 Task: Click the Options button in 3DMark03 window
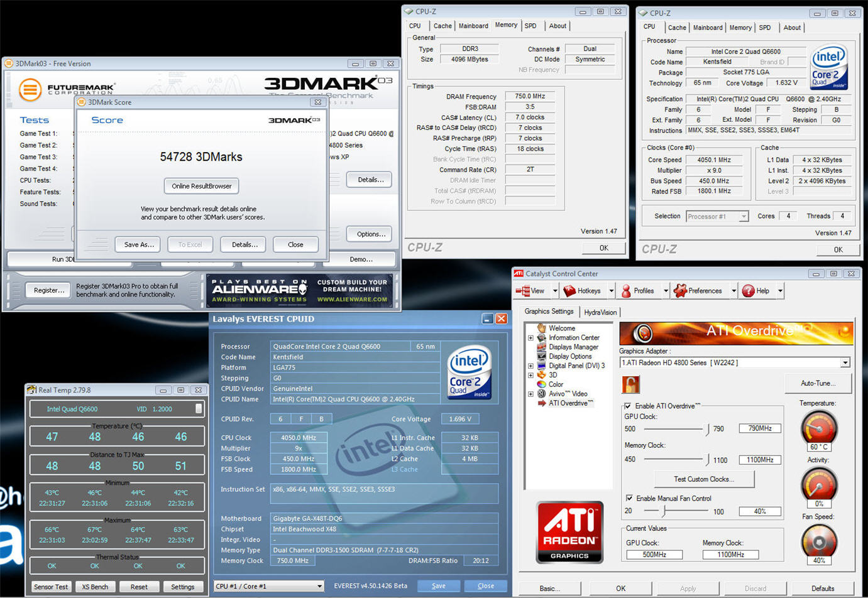(x=371, y=234)
